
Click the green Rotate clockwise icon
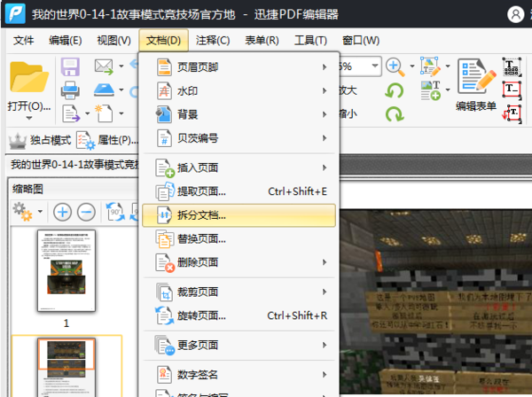click(395, 114)
